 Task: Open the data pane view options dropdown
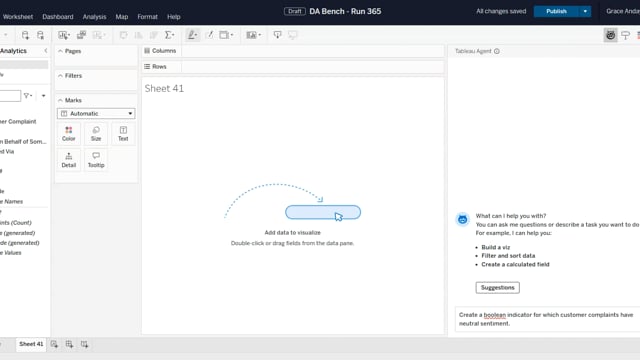[x=43, y=96]
